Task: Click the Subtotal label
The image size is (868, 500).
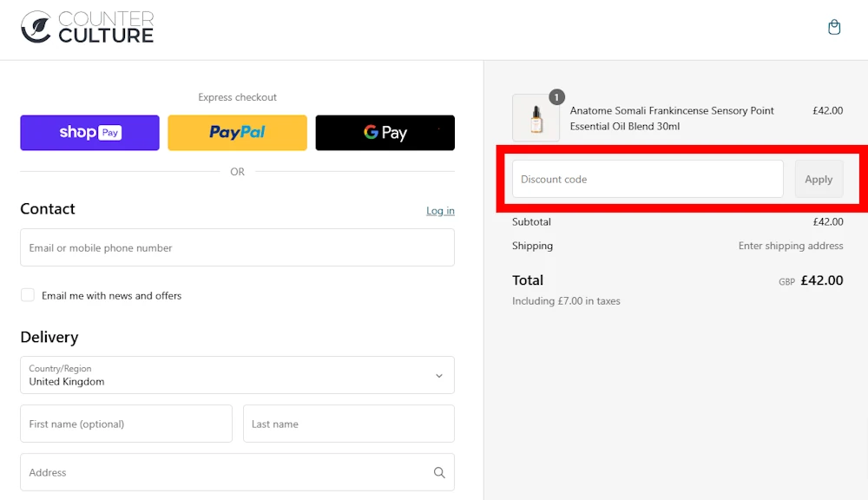Action: (531, 221)
